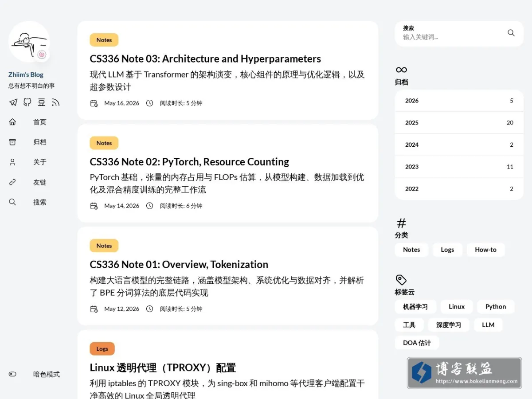532x399 pixels.
Task: Select the DOA 估计 tag
Action: (x=417, y=343)
